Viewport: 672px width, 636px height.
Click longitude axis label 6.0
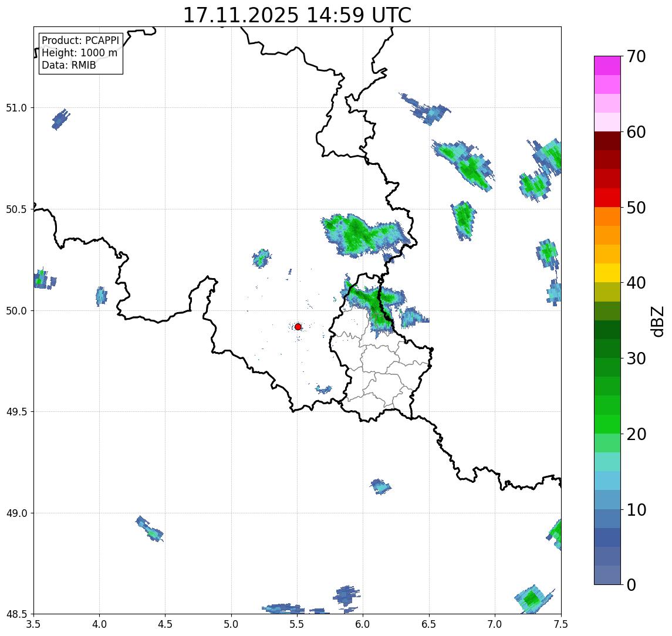click(x=363, y=624)
